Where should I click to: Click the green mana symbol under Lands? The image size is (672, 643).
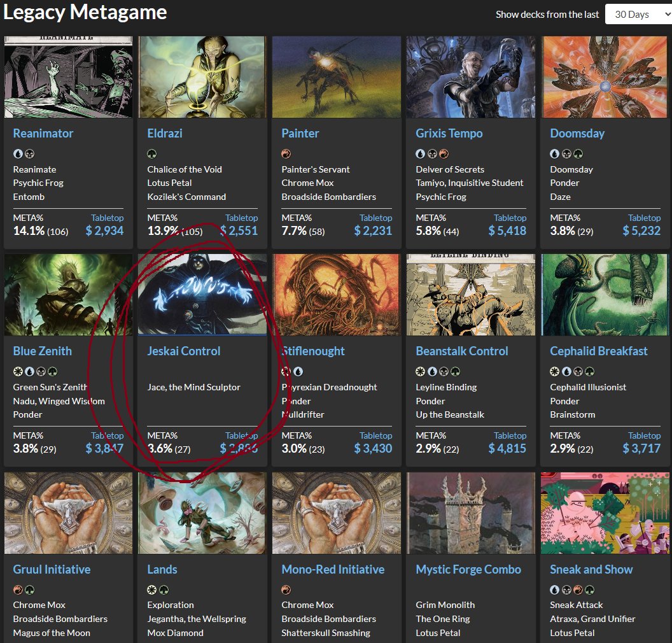pos(164,590)
